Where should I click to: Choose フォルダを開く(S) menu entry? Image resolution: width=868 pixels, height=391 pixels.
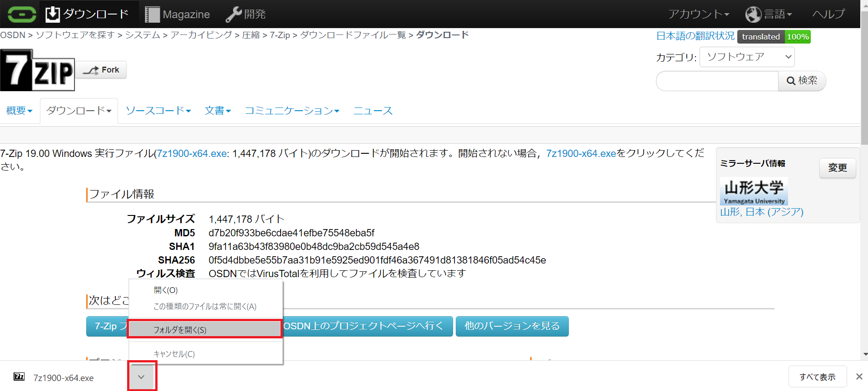tap(205, 330)
